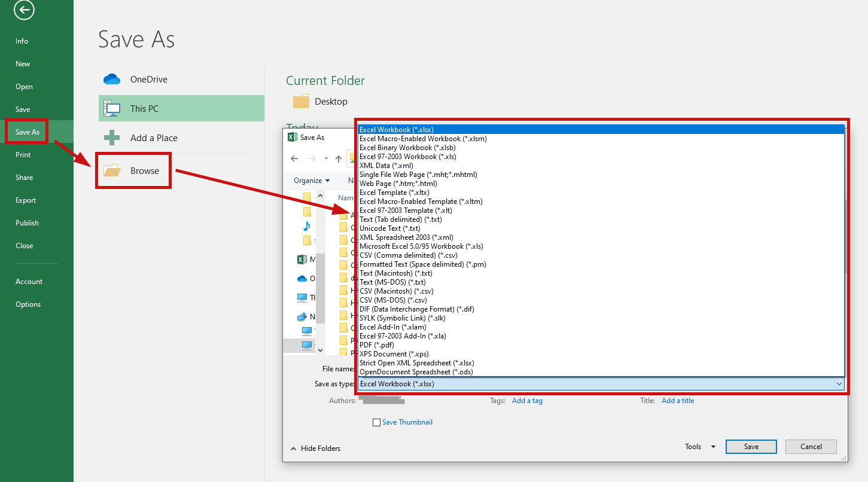Open the Organize dropdown menu
This screenshot has height=482, width=868.
(x=312, y=180)
